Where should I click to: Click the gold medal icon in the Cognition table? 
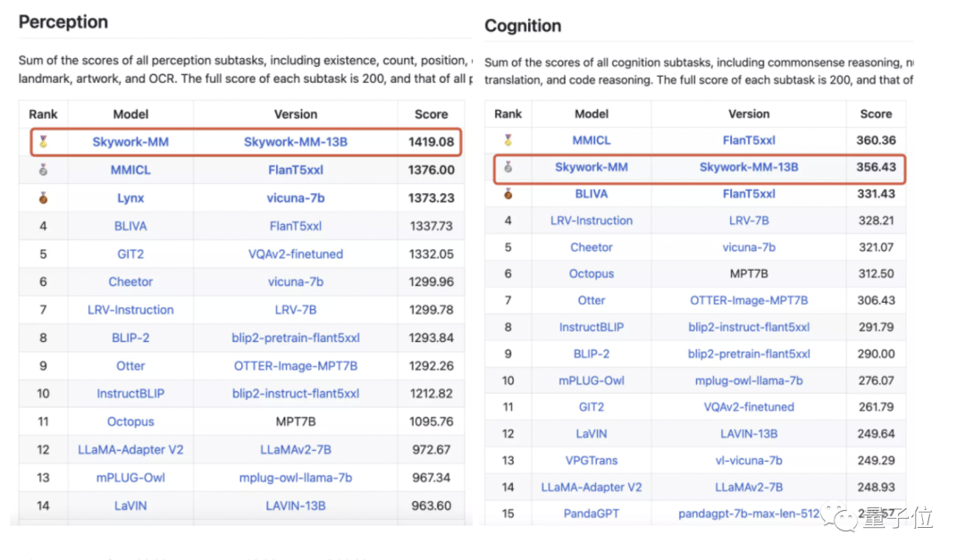(508, 139)
